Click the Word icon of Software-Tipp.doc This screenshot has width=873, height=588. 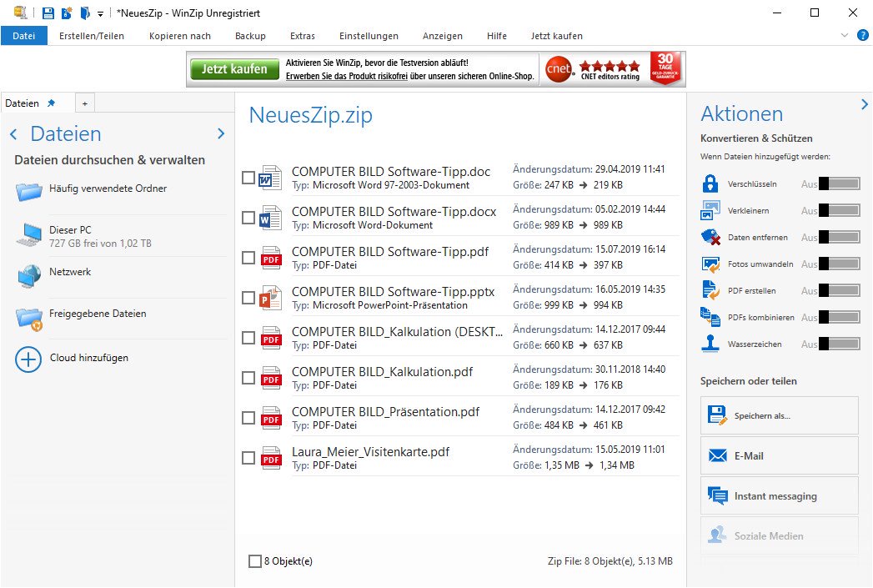[270, 178]
